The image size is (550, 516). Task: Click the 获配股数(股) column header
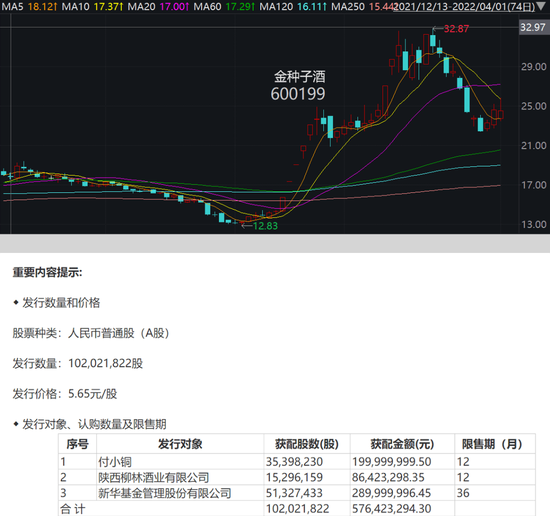point(307,444)
